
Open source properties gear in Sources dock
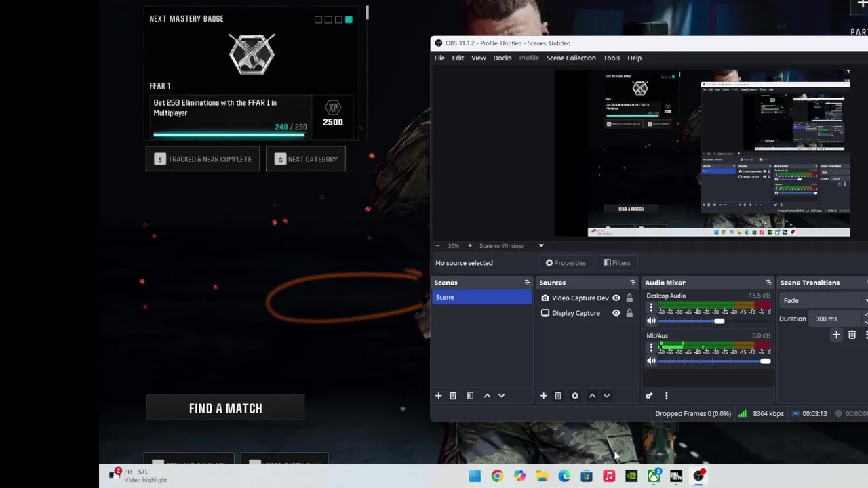tap(575, 396)
